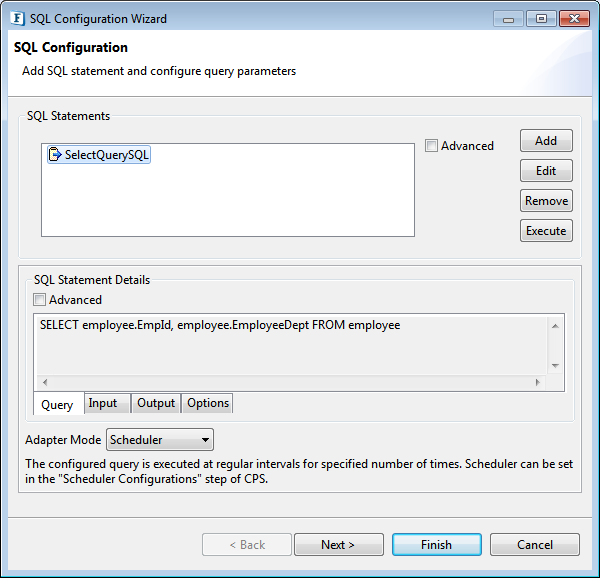Screen dimensions: 600x578
Task: Open the Output tab
Action: 156,403
